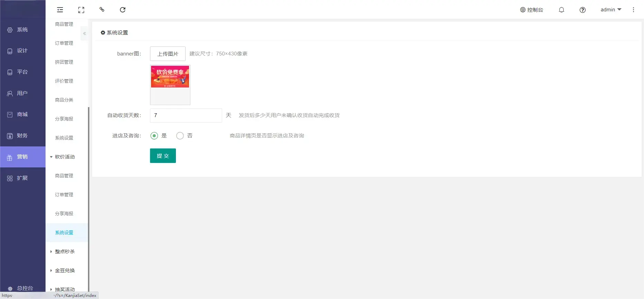Image resolution: width=644 pixels, height=299 pixels.
Task: Open the 用户 section in the left sidebar
Action: click(23, 93)
